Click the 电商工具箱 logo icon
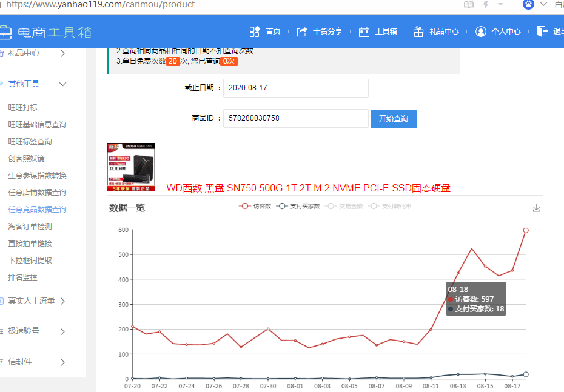 click(x=5, y=32)
